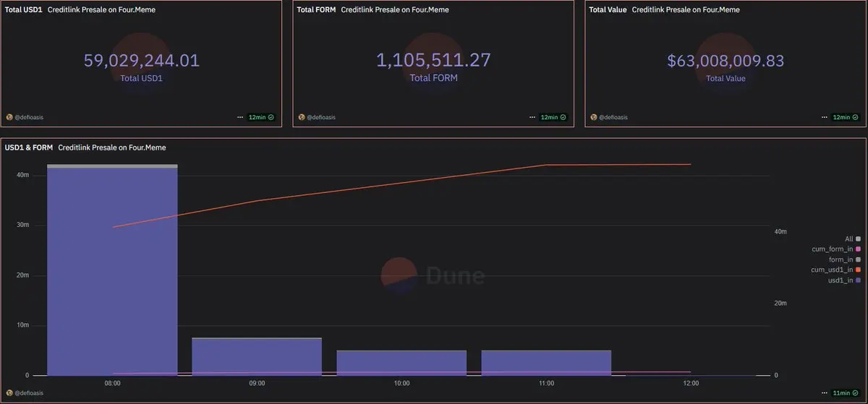Viewport: 868px width, 404px height.
Task: Click the 'Total FORM' caption under the counter
Action: pyautogui.click(x=434, y=78)
